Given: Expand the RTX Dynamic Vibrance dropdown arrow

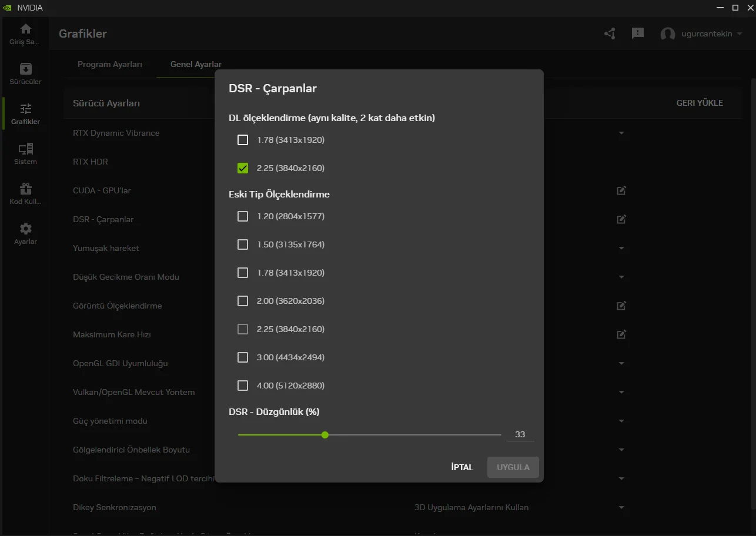Looking at the screenshot, I should point(621,133).
